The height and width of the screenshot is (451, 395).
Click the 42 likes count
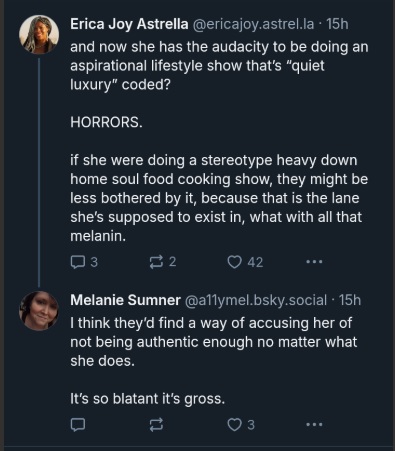[255, 262]
